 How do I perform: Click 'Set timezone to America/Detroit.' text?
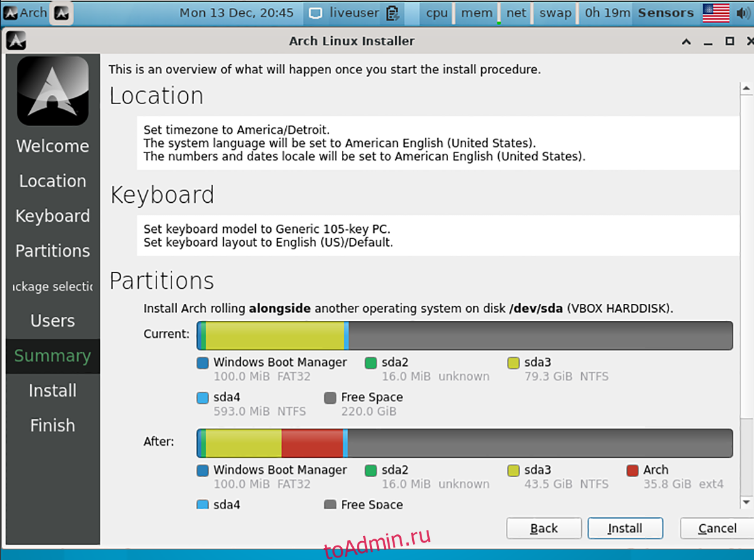pos(236,131)
